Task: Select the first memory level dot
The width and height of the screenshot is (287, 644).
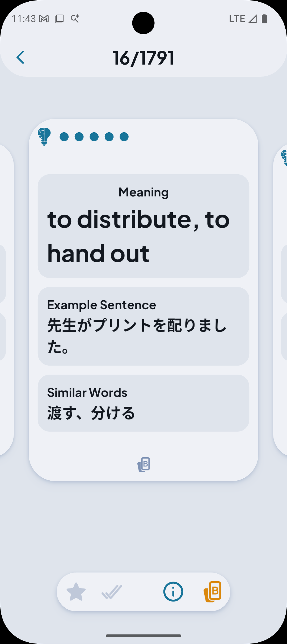Action: [64, 137]
